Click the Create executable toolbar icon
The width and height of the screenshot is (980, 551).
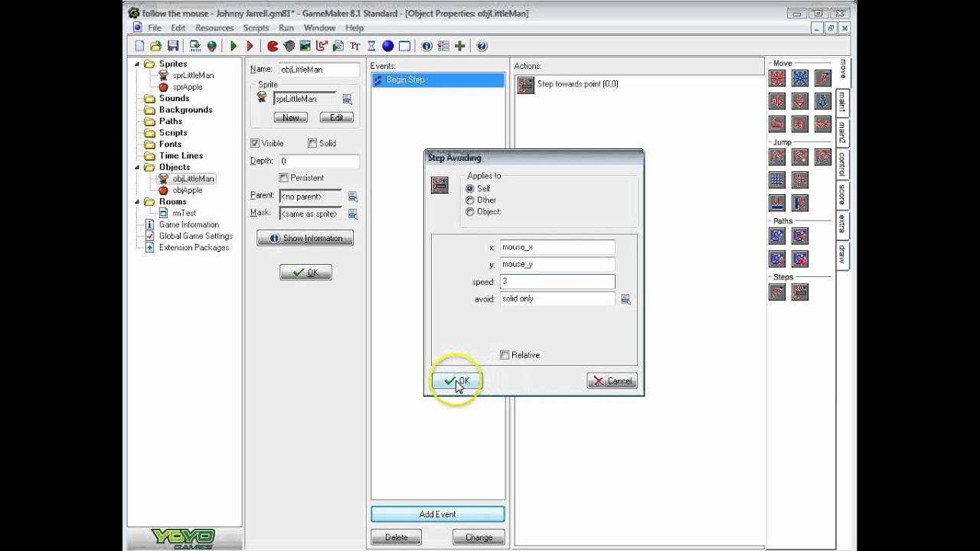pyautogui.click(x=195, y=46)
